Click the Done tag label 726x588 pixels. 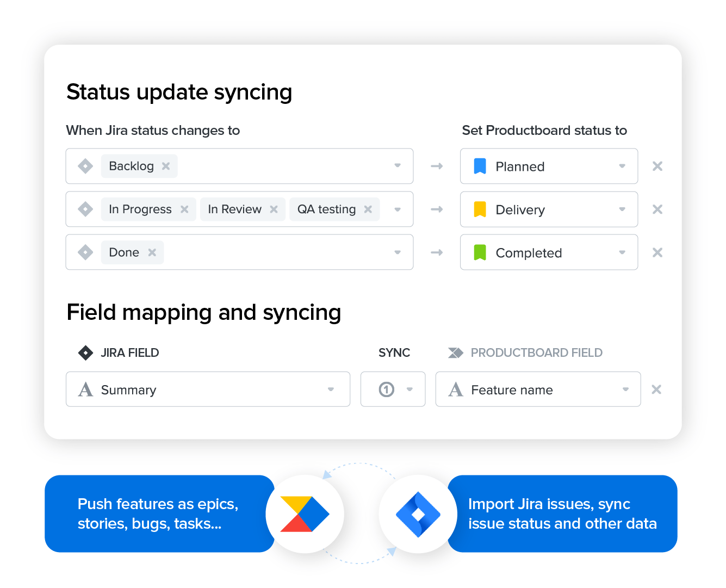pyautogui.click(x=124, y=252)
